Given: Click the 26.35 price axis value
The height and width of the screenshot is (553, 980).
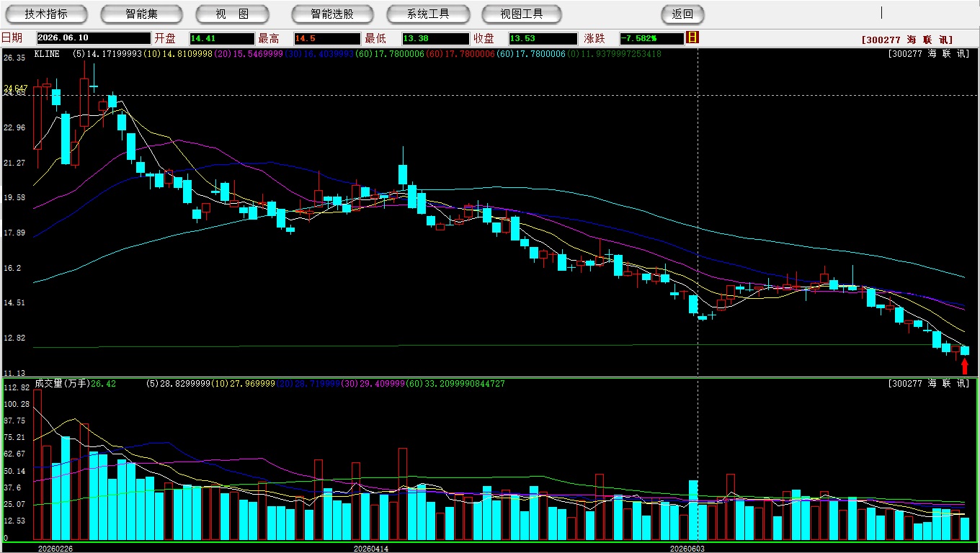Looking at the screenshot, I should (14, 58).
